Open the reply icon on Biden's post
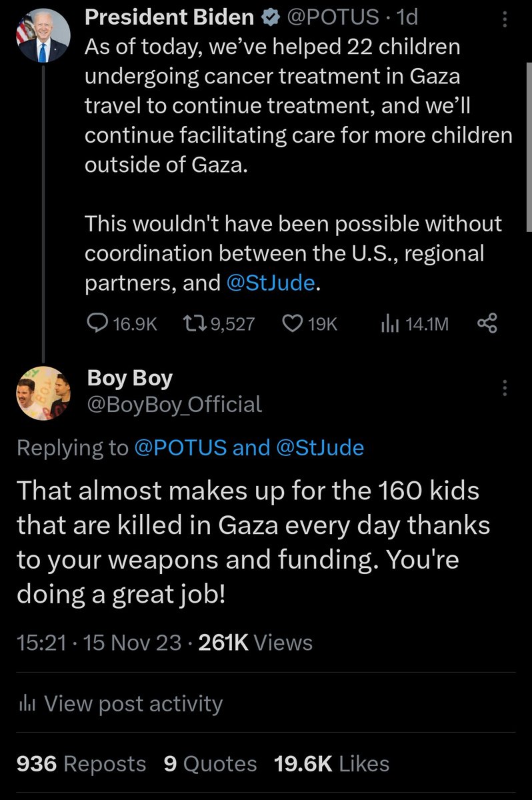 coord(98,323)
